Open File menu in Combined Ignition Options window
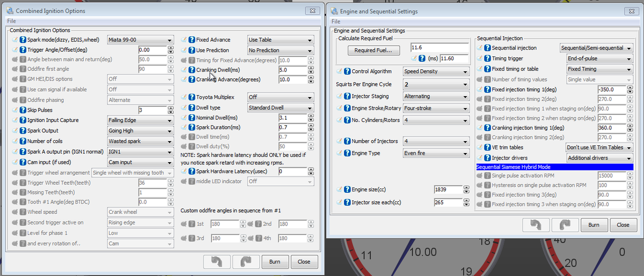Image resolution: width=644 pixels, height=276 pixels. (11, 21)
